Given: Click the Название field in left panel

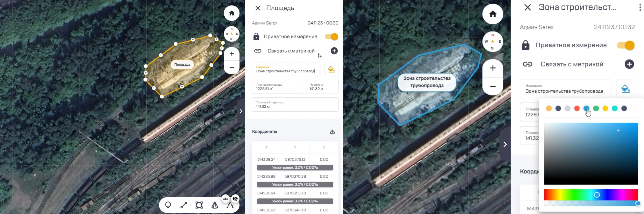Looking at the screenshot, I should coord(286,69).
